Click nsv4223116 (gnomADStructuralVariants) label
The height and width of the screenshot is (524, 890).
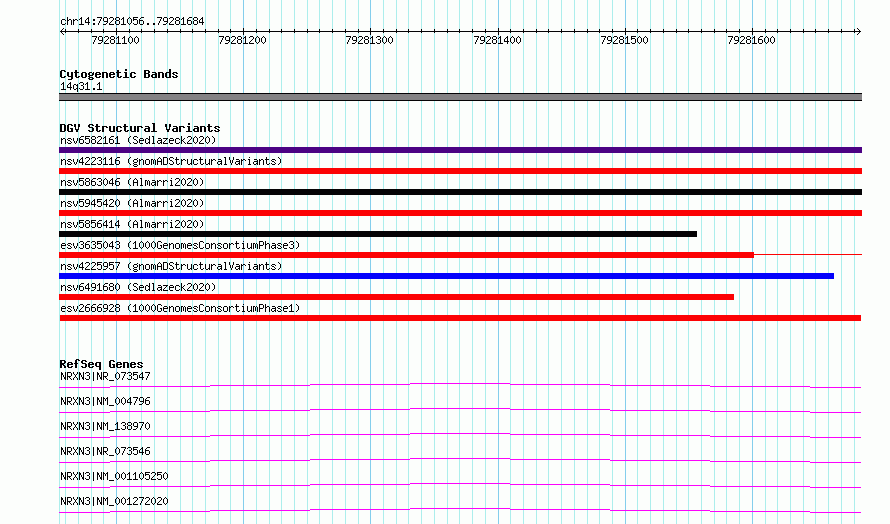pyautogui.click(x=171, y=161)
